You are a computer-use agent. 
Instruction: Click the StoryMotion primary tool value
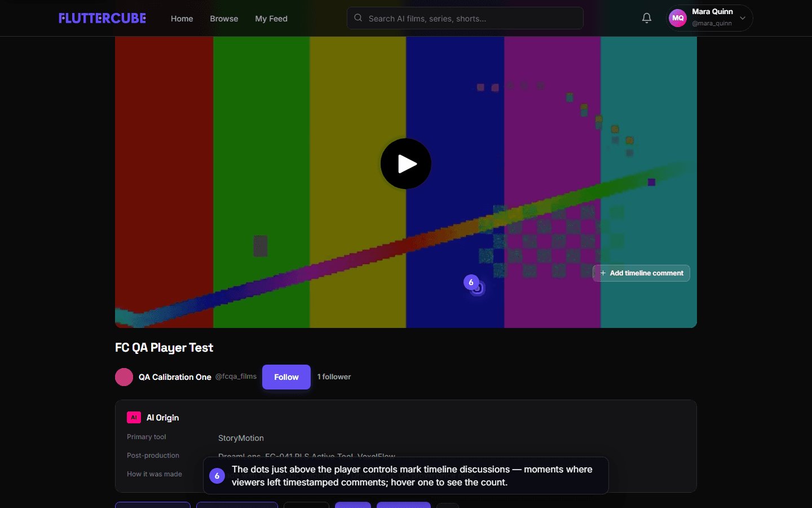241,438
